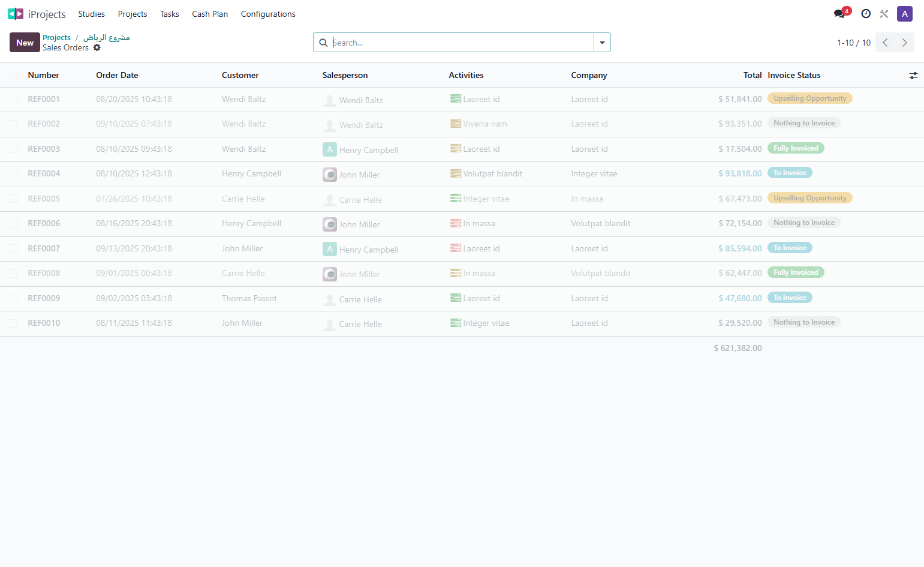Open the Studies menu
Image resolution: width=924 pixels, height=567 pixels.
point(91,14)
